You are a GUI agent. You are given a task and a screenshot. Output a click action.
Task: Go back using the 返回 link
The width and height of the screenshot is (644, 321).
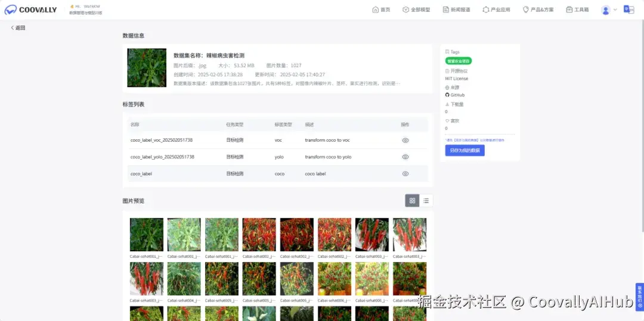point(18,28)
